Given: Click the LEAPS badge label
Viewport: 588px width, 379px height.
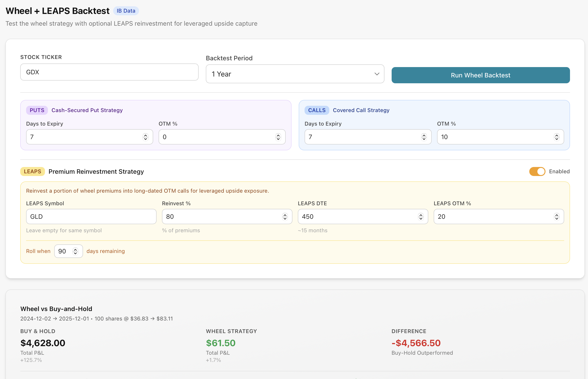Looking at the screenshot, I should (x=32, y=171).
